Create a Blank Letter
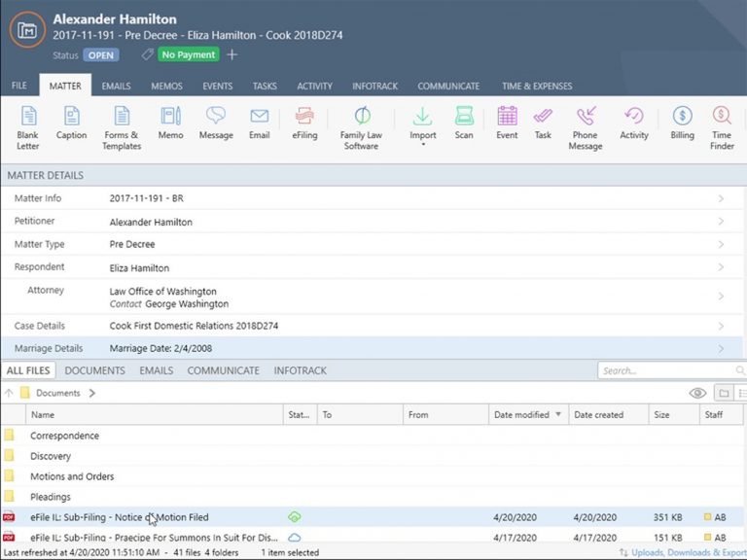The image size is (747, 560). (28, 127)
